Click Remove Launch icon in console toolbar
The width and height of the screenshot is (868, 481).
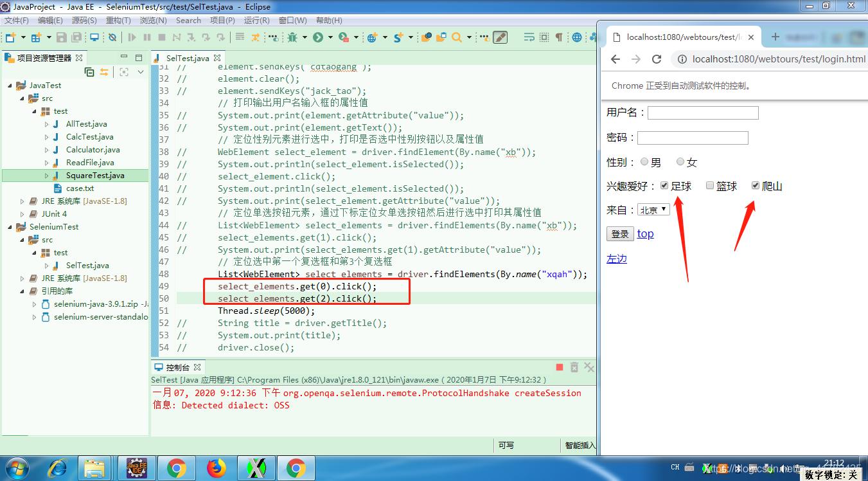574,367
